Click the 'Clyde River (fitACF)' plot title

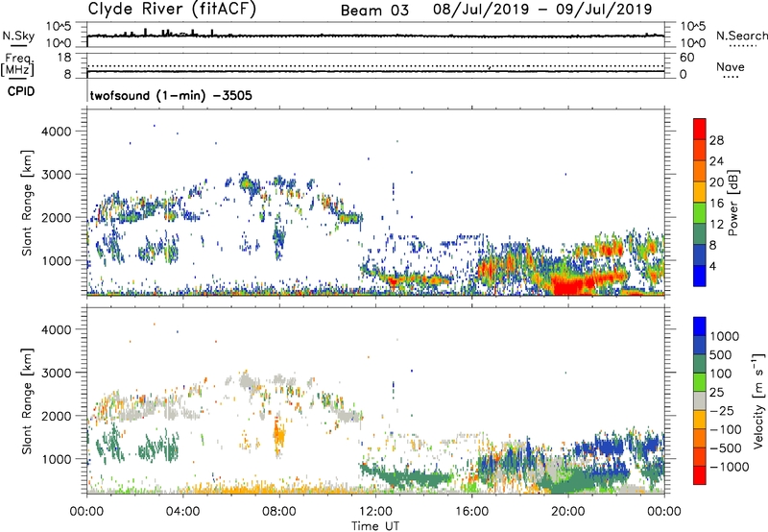[x=172, y=9]
